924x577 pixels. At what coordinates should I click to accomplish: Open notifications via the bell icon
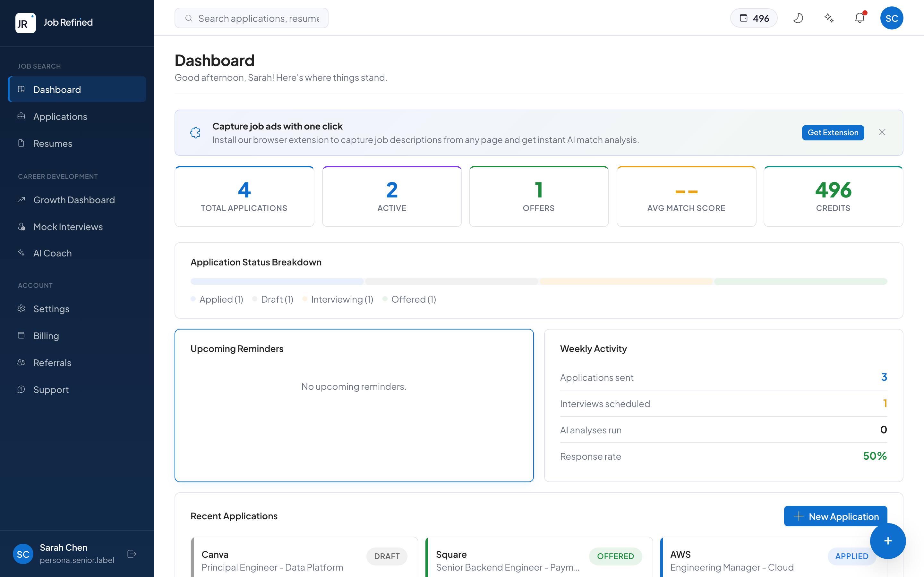pos(860,18)
